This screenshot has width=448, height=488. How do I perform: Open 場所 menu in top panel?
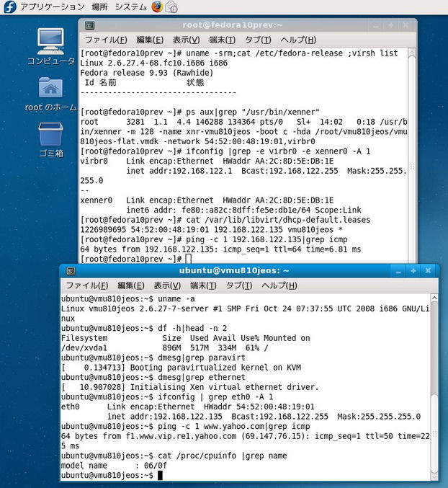99,6
